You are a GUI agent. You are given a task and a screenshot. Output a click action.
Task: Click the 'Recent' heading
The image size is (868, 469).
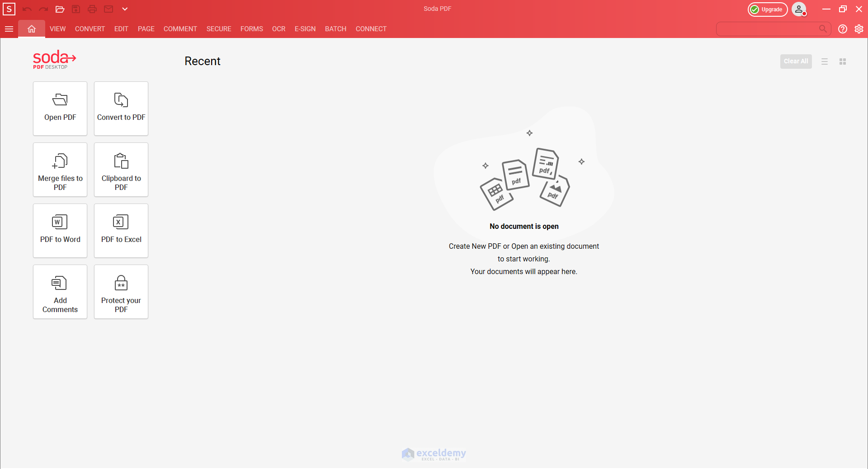pyautogui.click(x=203, y=61)
